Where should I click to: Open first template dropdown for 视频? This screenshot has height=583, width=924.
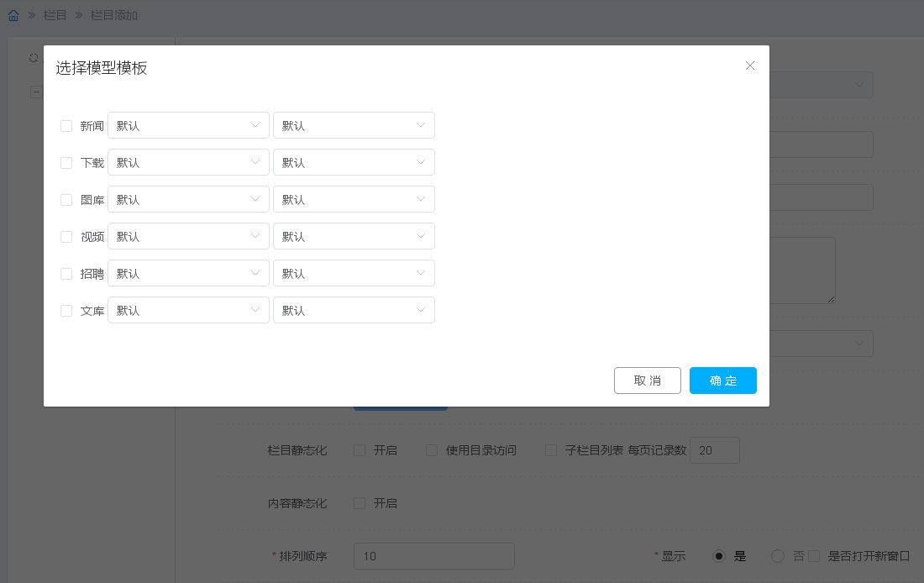click(x=188, y=236)
